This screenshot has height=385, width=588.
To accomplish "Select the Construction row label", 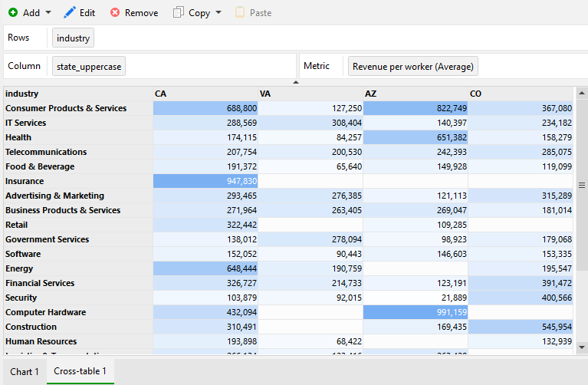I will [x=78, y=327].
